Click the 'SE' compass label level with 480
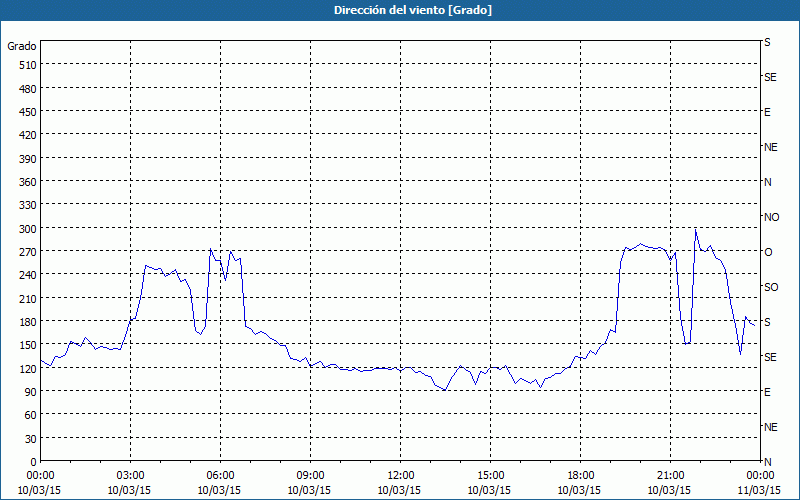Image resolution: width=800 pixels, height=500 pixels. tap(770, 77)
